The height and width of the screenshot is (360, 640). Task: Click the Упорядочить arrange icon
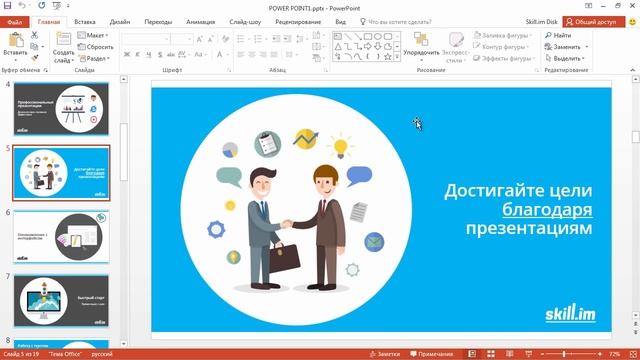click(421, 39)
